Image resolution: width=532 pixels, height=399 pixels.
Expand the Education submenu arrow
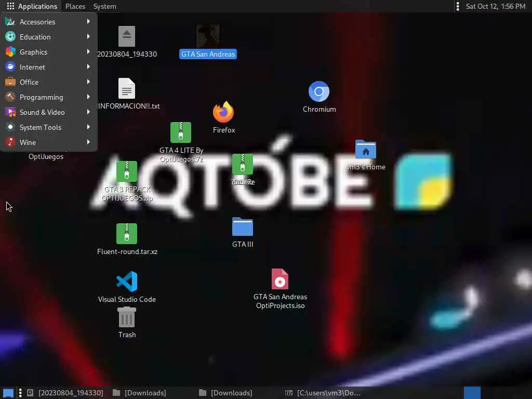tap(88, 36)
